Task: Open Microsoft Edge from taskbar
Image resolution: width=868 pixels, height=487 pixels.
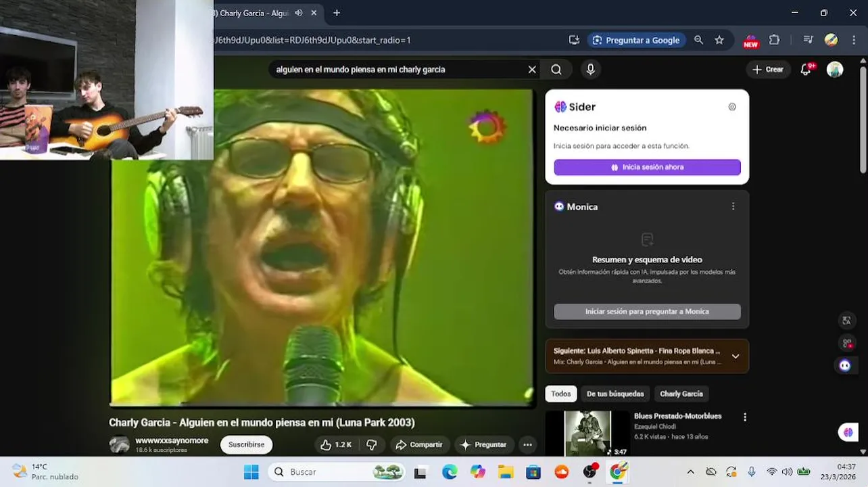Action: coord(450,472)
